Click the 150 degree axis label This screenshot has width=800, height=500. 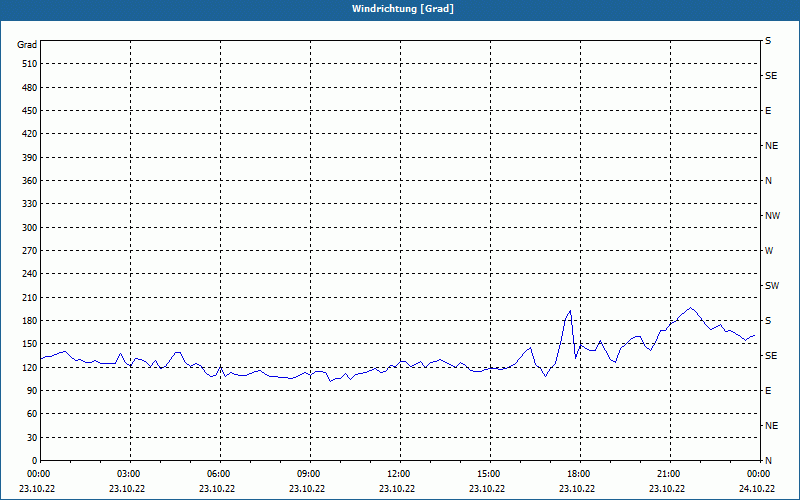click(30, 344)
